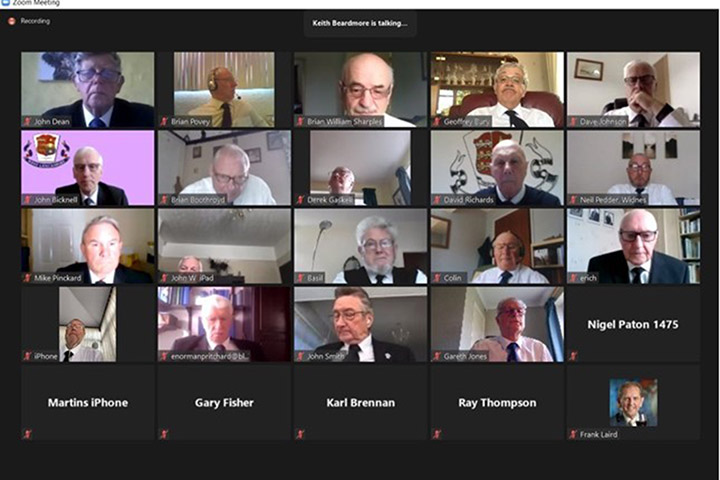Click the Dave Johnson name label
The height and width of the screenshot is (480, 720).
603,122
